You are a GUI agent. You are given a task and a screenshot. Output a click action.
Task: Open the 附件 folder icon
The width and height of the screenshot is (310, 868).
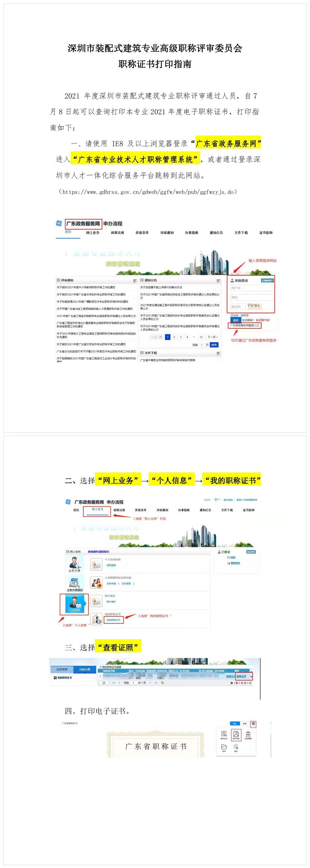pyautogui.click(x=224, y=747)
